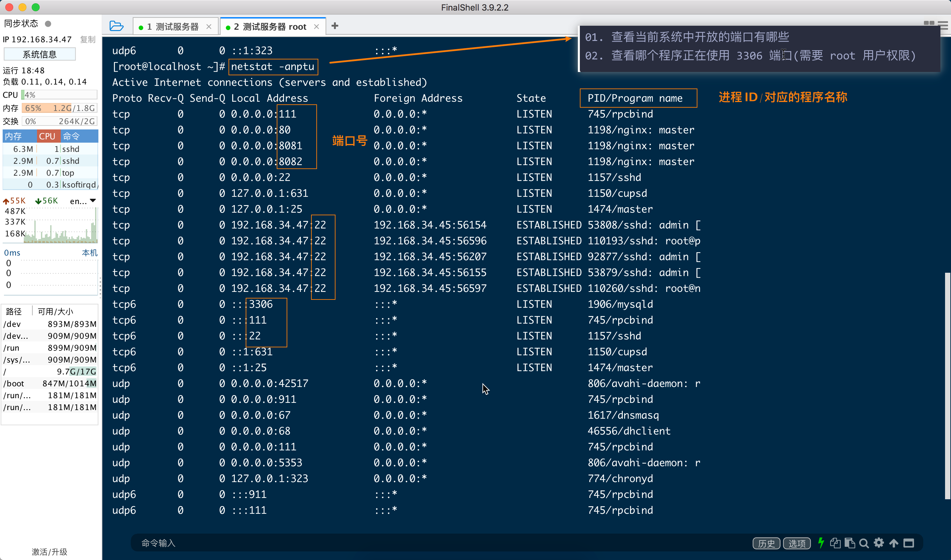Click the green lightning quick command icon
This screenshot has width=951, height=560.
point(821,542)
